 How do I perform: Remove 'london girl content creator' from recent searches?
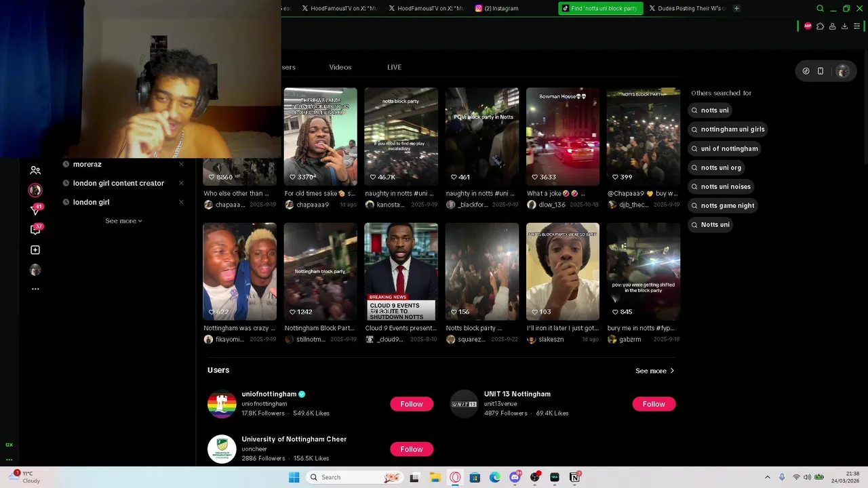point(181,183)
